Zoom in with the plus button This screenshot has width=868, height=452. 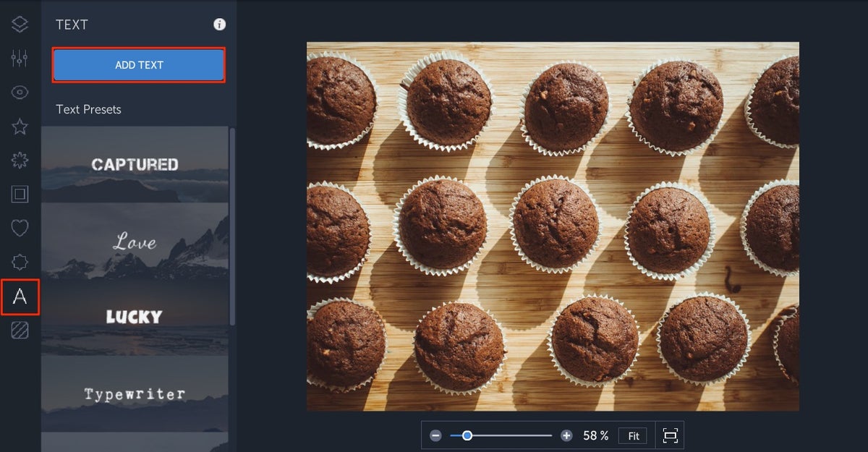tap(567, 435)
